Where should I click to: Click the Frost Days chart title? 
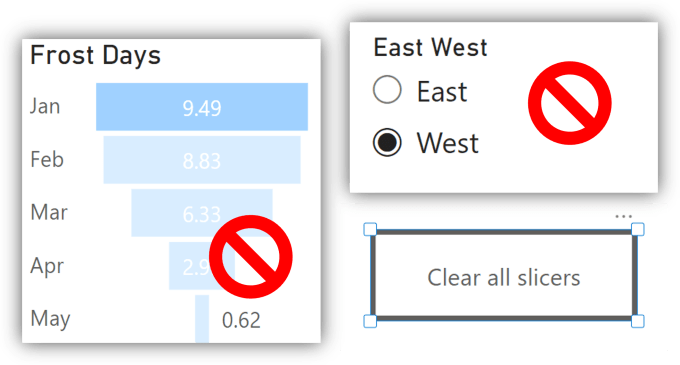click(95, 56)
